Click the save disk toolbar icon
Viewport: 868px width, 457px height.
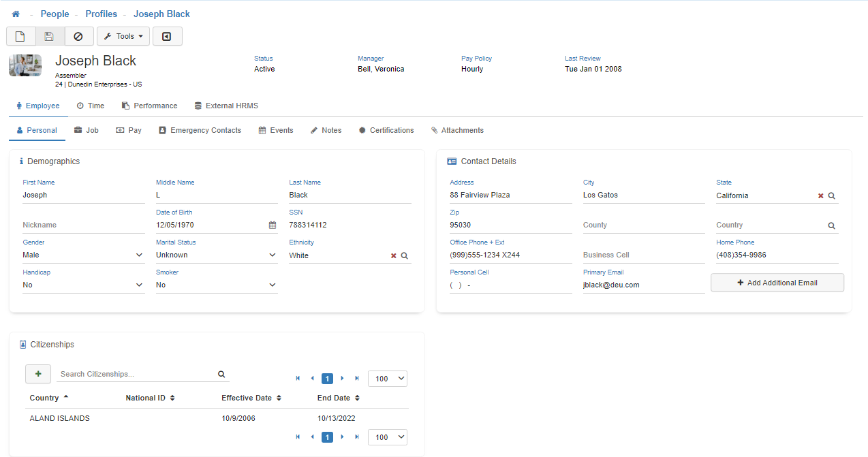(x=49, y=36)
